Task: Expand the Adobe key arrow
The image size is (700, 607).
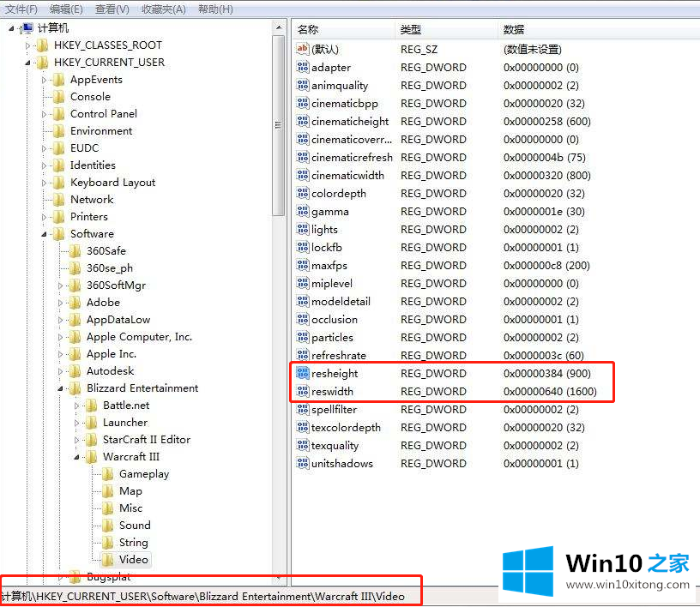Action: click(60, 303)
